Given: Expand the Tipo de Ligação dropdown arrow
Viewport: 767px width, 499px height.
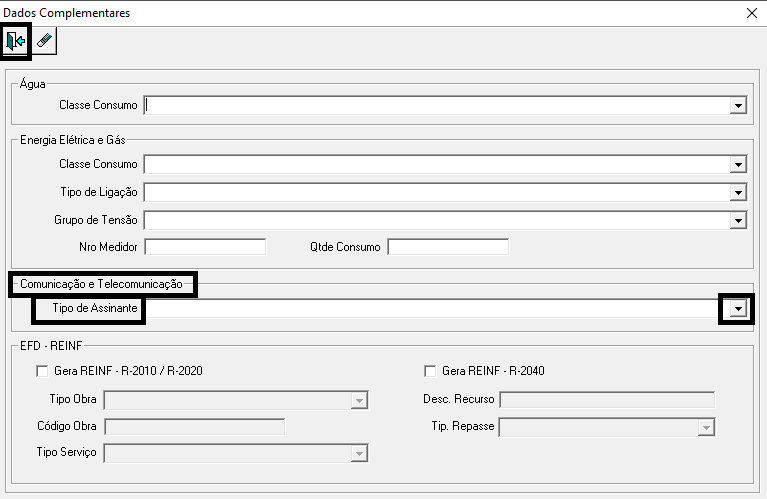Looking at the screenshot, I should coord(738,193).
